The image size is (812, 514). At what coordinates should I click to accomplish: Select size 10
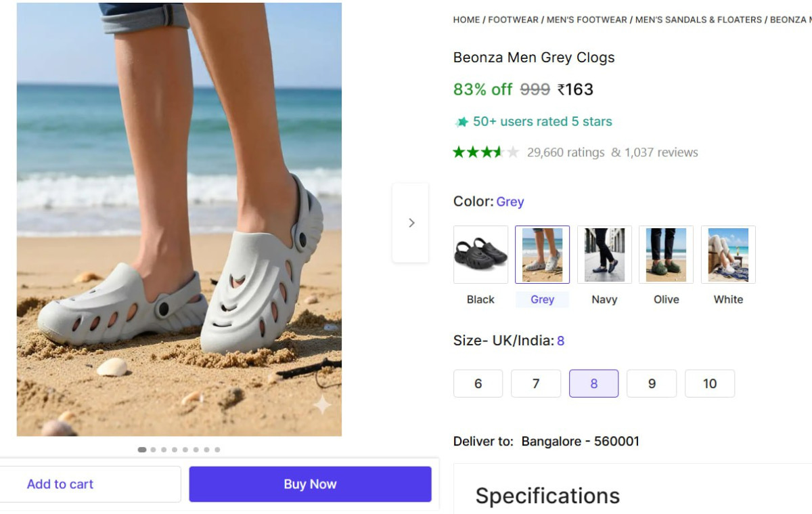tap(710, 383)
